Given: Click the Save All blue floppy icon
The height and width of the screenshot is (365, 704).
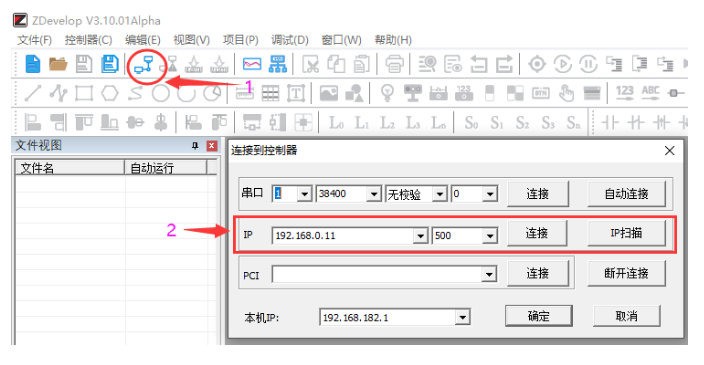Looking at the screenshot, I should [x=110, y=64].
